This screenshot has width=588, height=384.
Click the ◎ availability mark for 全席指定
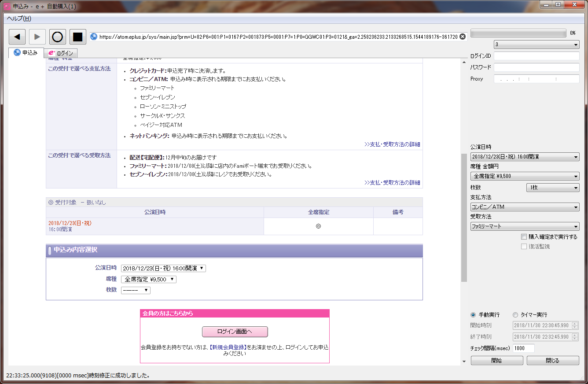point(319,226)
